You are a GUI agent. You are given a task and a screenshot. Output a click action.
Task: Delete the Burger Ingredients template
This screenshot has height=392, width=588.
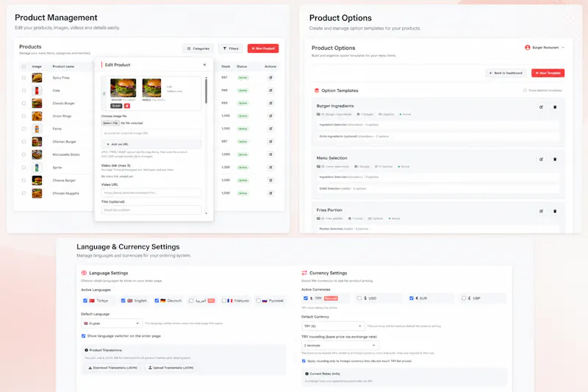tap(555, 107)
